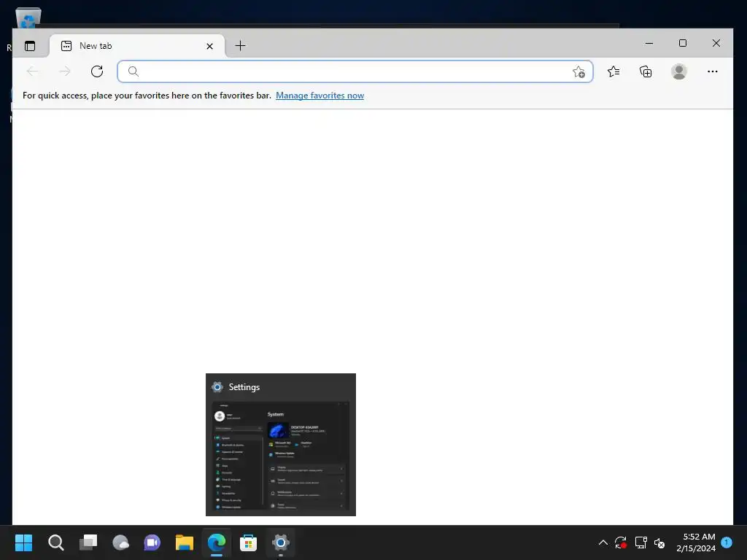This screenshot has width=747, height=560.
Task: Launch Chat from the taskbar
Action: pos(152,542)
